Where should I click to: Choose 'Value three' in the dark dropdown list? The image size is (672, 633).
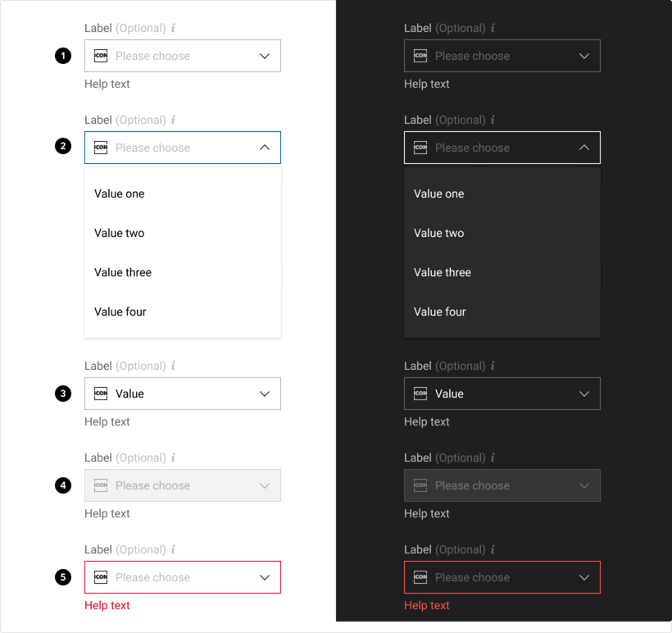click(x=443, y=272)
